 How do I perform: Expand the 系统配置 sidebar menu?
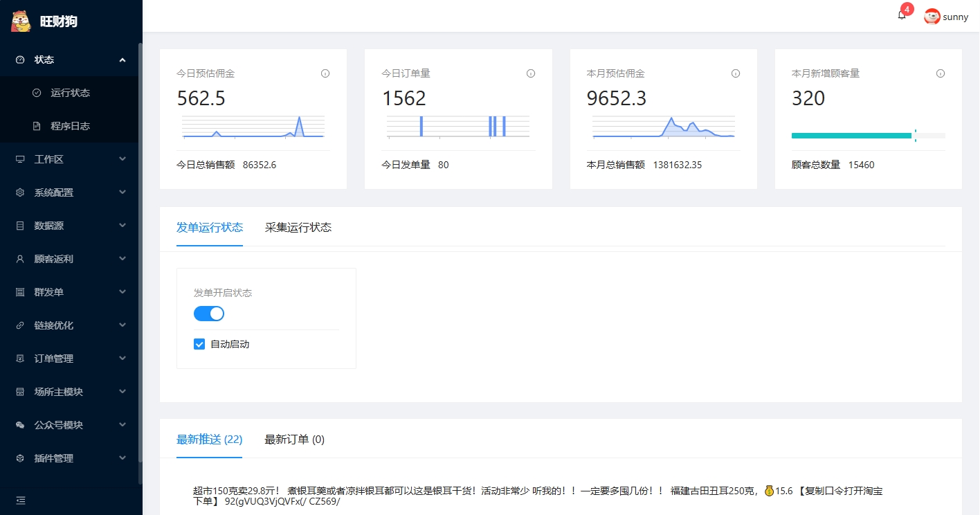[x=71, y=192]
